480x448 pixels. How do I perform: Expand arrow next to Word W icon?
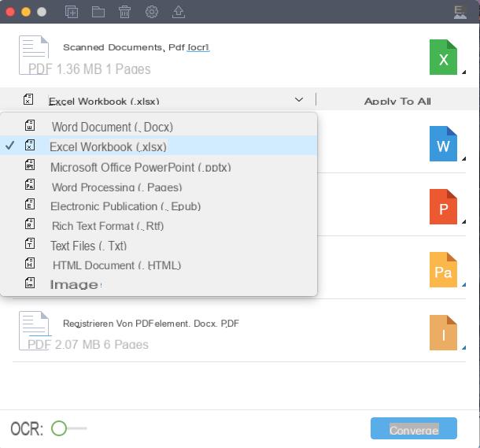tap(463, 158)
